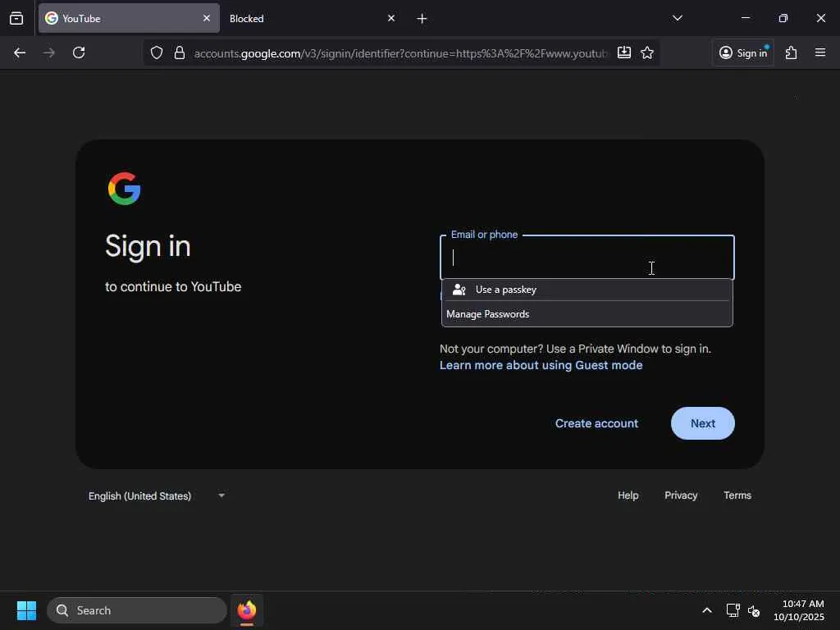
Task: Close the YouTube tab
Action: pos(207,18)
